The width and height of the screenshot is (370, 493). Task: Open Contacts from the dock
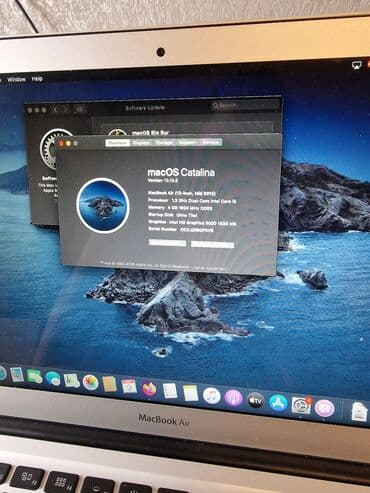point(109,384)
